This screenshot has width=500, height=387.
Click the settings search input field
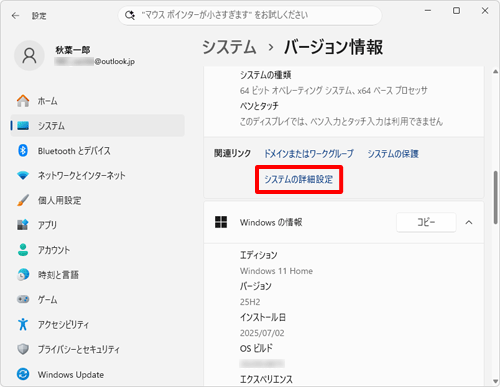coord(250,15)
